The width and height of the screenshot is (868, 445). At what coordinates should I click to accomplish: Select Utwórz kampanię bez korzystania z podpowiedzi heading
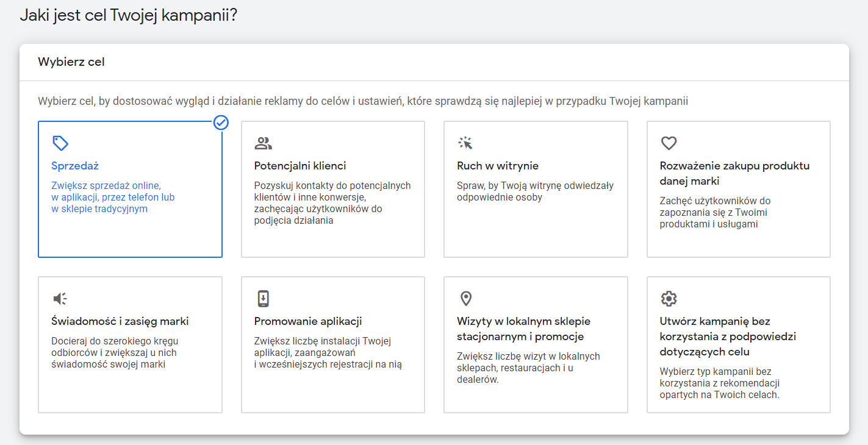pyautogui.click(x=728, y=336)
